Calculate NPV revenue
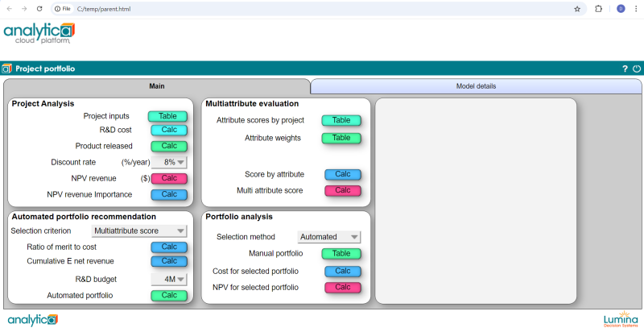This screenshot has height=328, width=644. coord(169,178)
